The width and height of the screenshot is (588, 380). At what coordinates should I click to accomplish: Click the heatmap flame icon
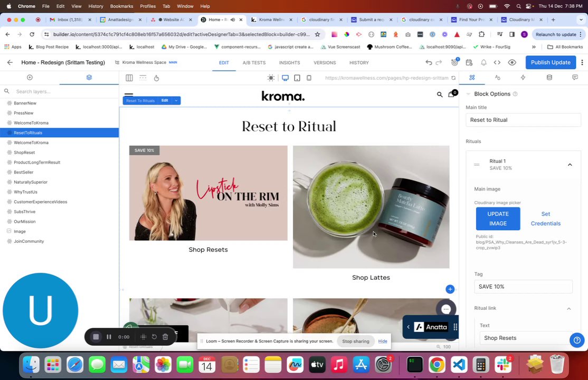[157, 78]
